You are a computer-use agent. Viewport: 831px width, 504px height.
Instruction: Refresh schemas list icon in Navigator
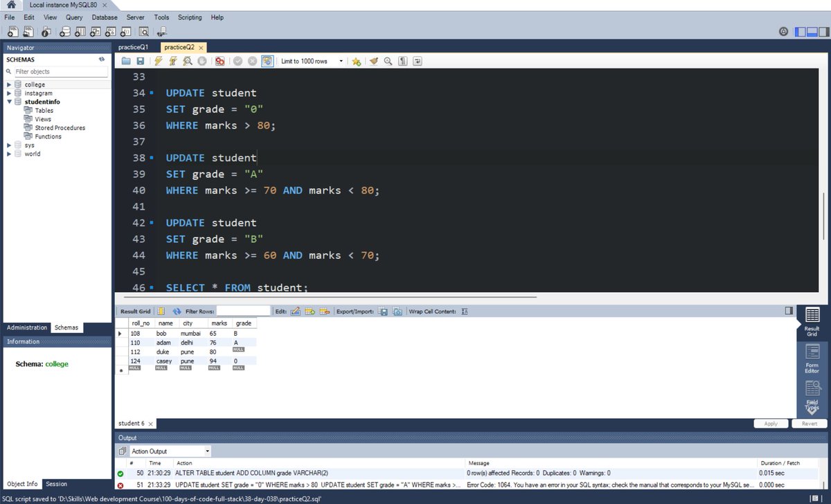point(102,60)
